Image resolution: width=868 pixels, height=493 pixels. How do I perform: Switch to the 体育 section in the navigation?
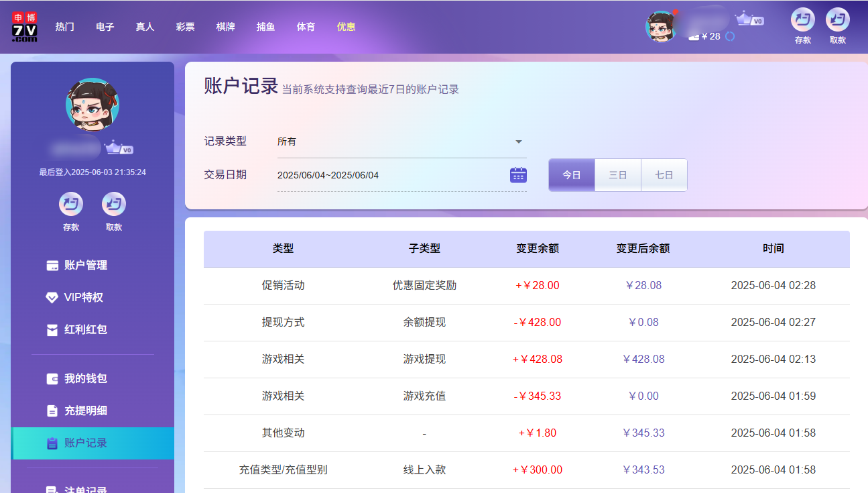(306, 27)
